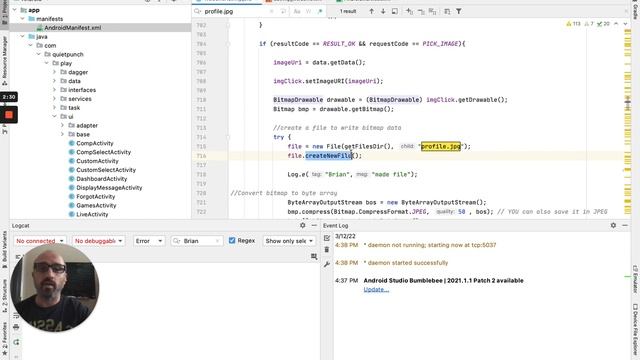
Task: Open Event Log wrench settings
Action: 327,264
